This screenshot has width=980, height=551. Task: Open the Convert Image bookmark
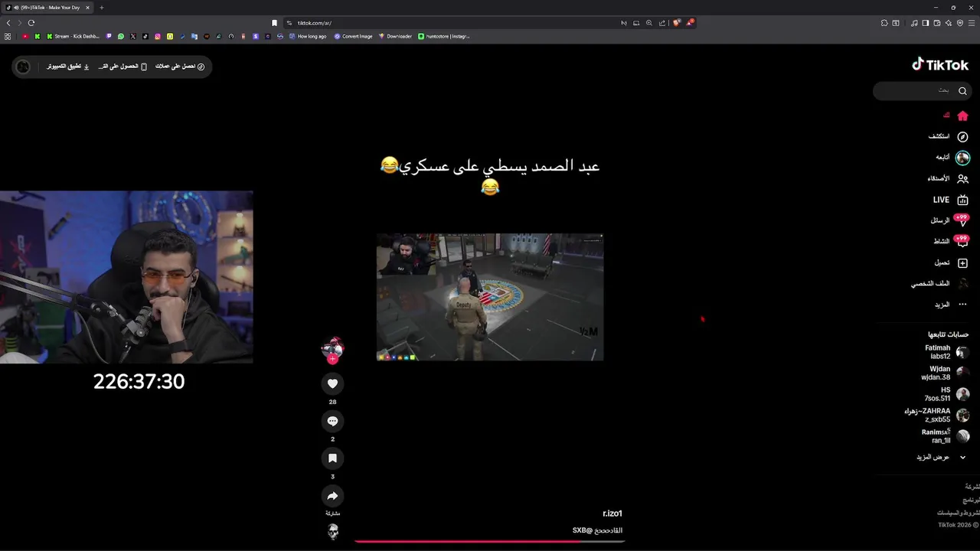pyautogui.click(x=353, y=36)
